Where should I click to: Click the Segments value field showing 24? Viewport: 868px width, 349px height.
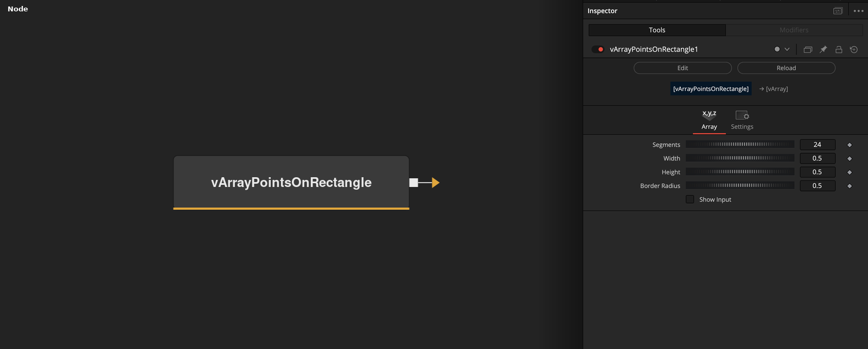coord(818,145)
